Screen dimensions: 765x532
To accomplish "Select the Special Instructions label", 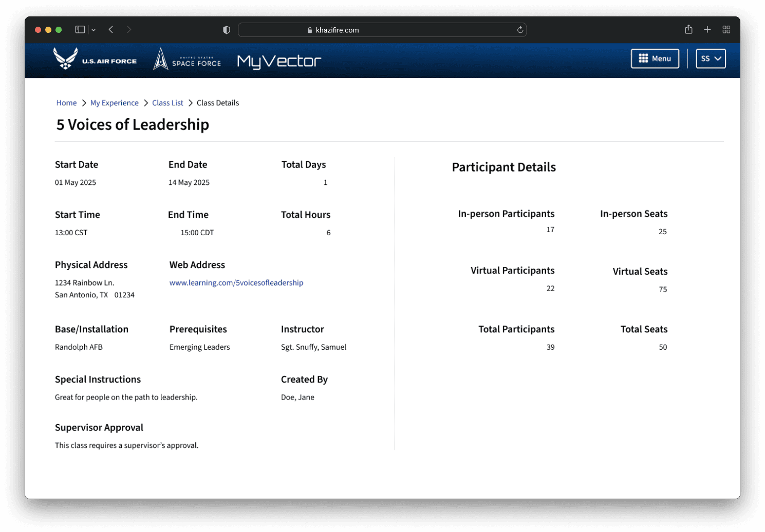I will 98,379.
